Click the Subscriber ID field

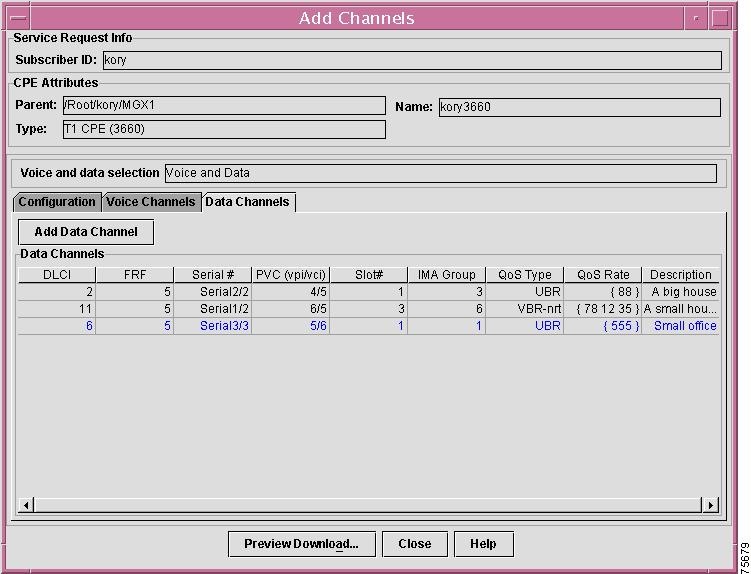point(410,60)
